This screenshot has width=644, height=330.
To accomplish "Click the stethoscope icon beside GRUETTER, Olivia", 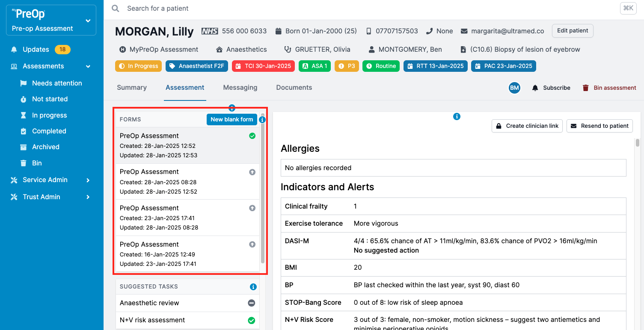I will point(288,50).
